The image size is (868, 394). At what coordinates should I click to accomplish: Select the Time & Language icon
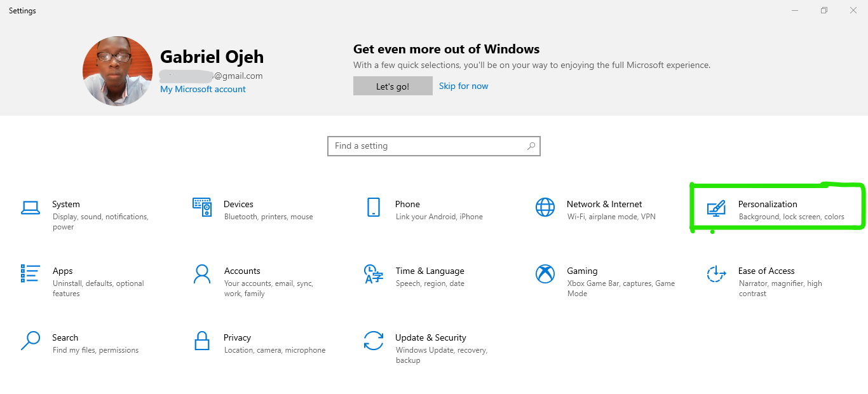374,274
